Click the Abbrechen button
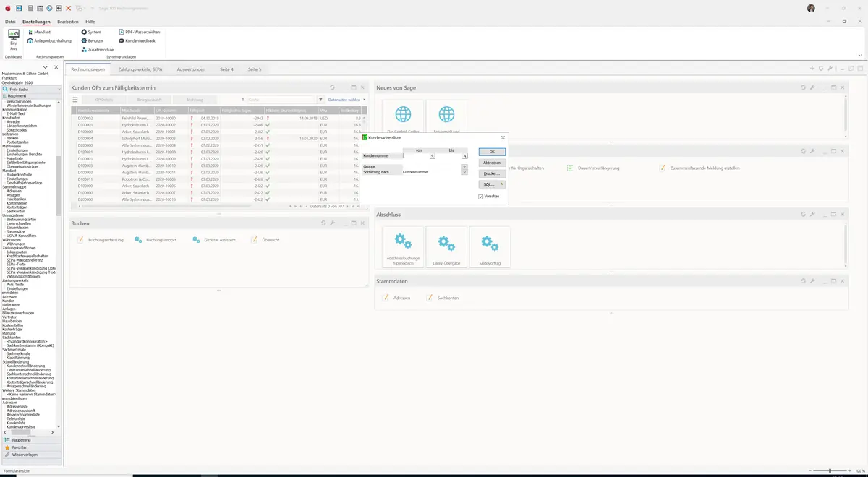The height and width of the screenshot is (477, 868). tap(492, 163)
